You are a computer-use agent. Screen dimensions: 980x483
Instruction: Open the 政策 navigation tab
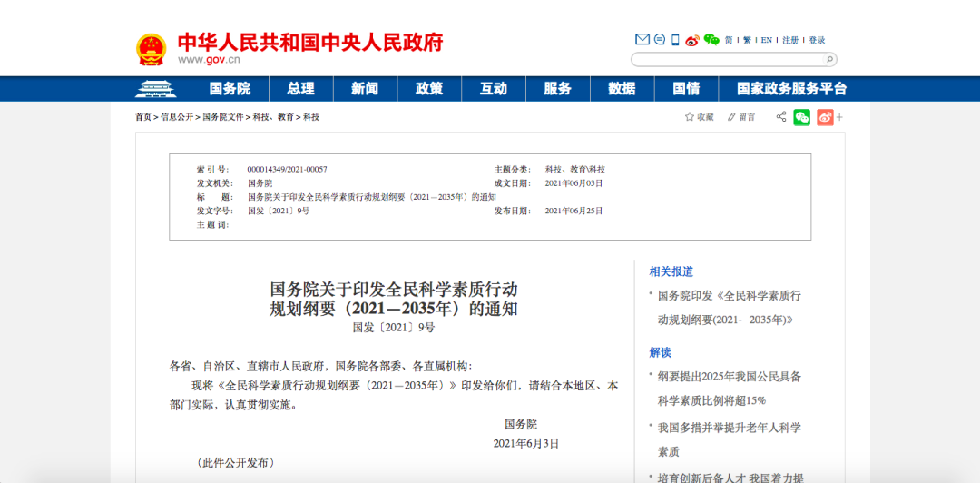[429, 89]
